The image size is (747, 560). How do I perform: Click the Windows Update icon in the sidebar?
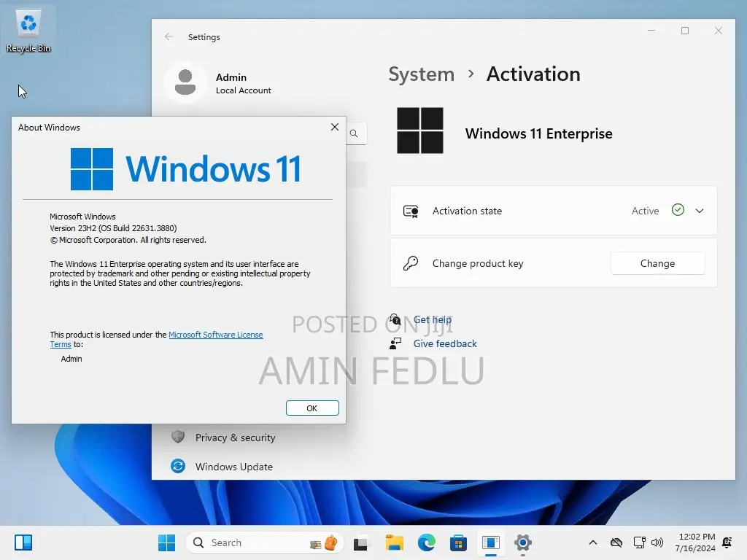(x=177, y=466)
